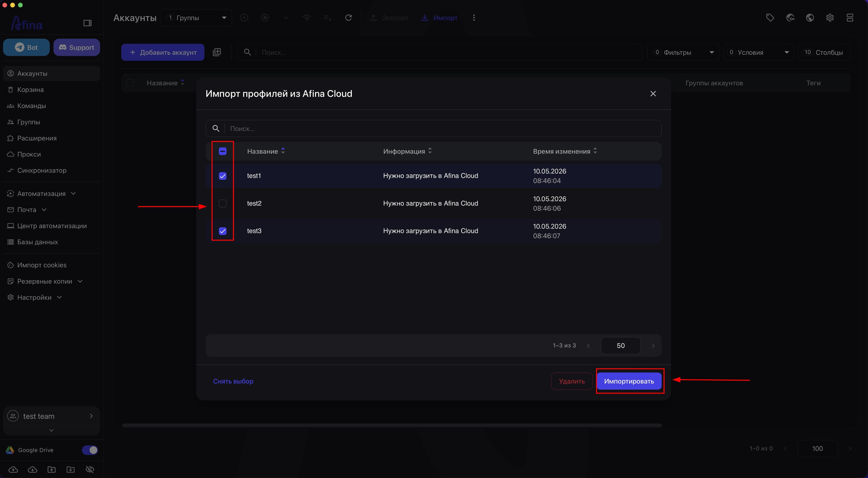Click the run queue playlist icon
The image size is (868, 478).
(328, 18)
